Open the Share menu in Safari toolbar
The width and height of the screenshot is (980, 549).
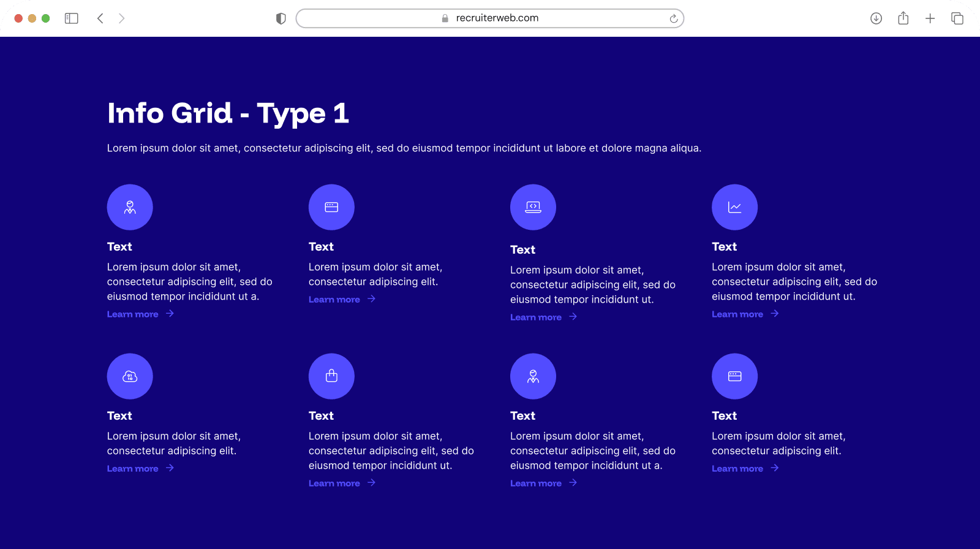(x=903, y=18)
